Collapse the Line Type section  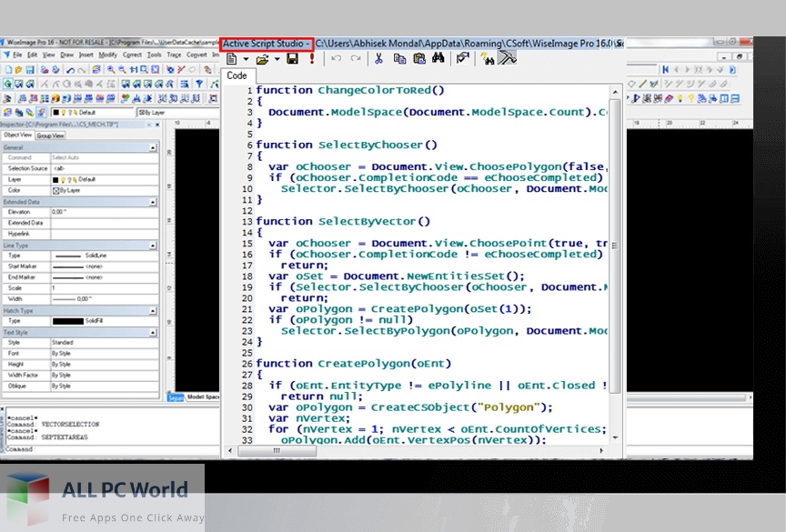coord(153,246)
